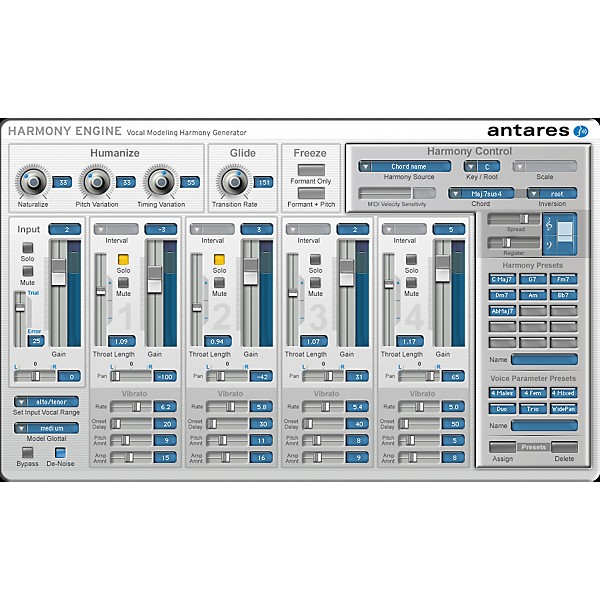Load the 4 Fem voice preset

(x=533, y=393)
